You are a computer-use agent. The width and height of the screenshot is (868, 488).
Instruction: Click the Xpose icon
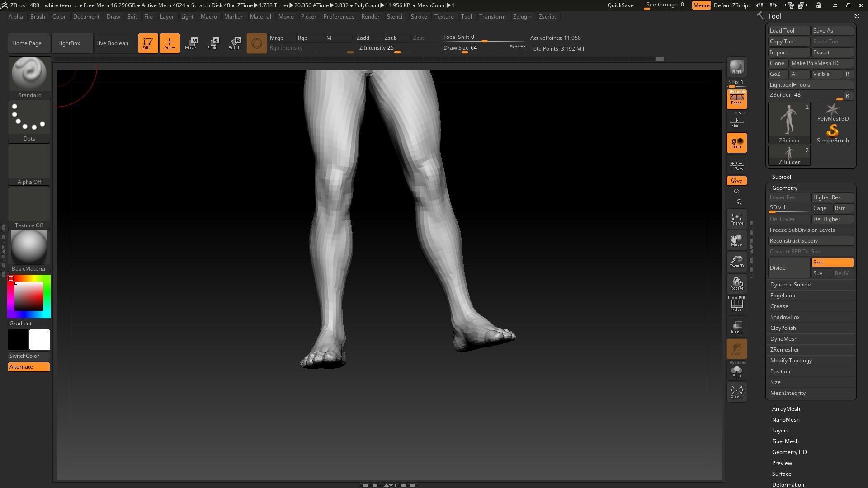pyautogui.click(x=736, y=392)
